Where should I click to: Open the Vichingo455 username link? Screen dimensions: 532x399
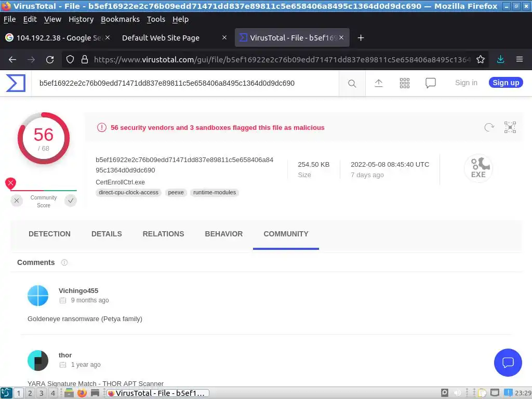click(78, 291)
